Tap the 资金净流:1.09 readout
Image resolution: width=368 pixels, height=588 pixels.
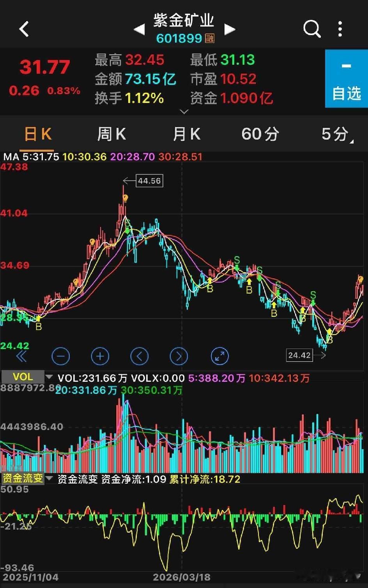[x=134, y=479]
